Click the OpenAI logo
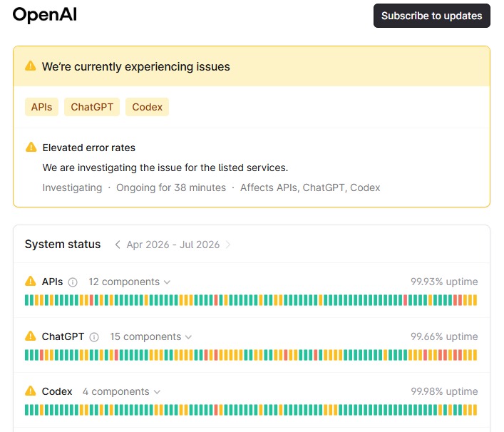504x432 pixels. pos(45,15)
